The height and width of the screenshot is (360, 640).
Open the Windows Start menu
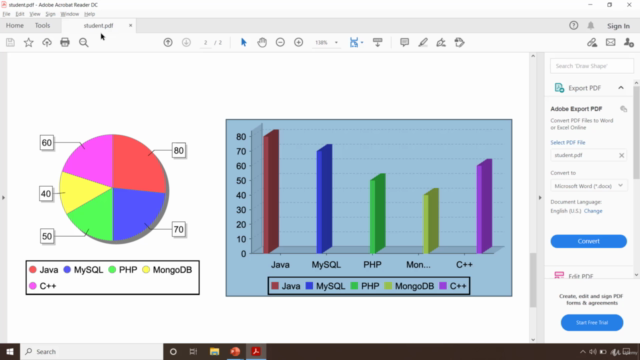pyautogui.click(x=10, y=351)
